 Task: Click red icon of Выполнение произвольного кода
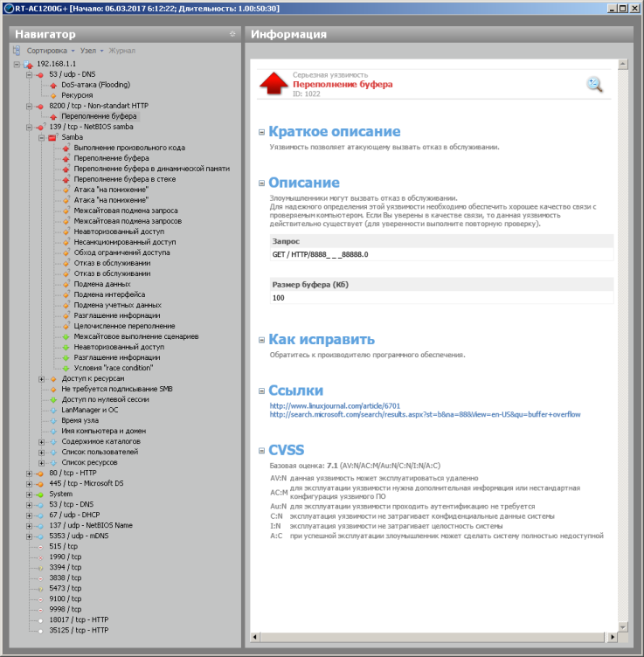[x=66, y=148]
